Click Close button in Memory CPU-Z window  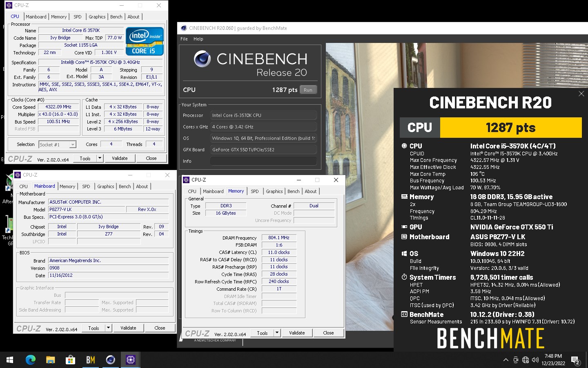(x=328, y=333)
